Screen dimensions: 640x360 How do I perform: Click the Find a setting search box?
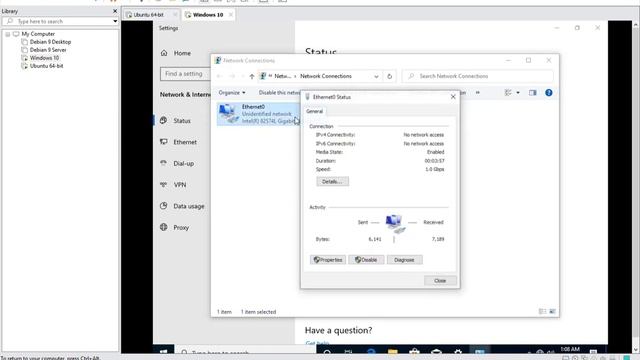point(184,74)
